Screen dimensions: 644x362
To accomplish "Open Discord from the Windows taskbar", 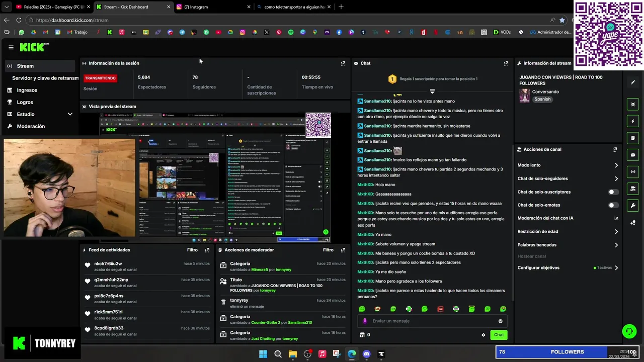I will (x=366, y=354).
